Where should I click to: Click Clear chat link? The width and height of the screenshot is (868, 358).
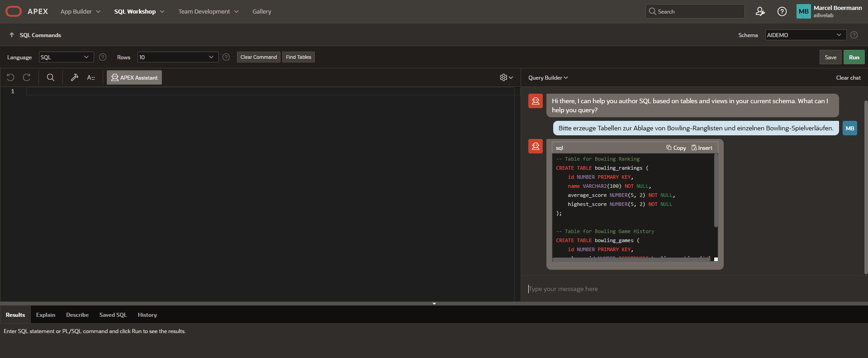point(848,77)
